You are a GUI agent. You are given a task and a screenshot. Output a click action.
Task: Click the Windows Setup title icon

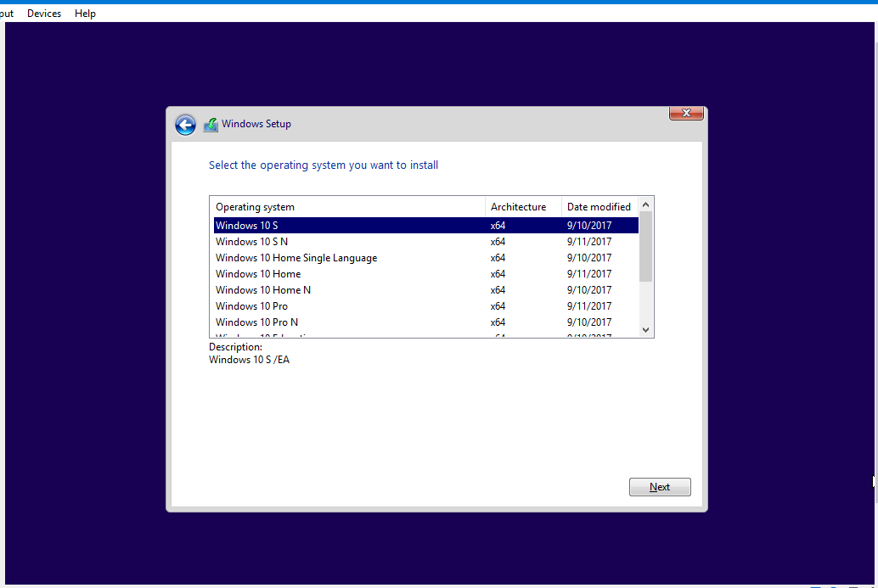coord(211,124)
